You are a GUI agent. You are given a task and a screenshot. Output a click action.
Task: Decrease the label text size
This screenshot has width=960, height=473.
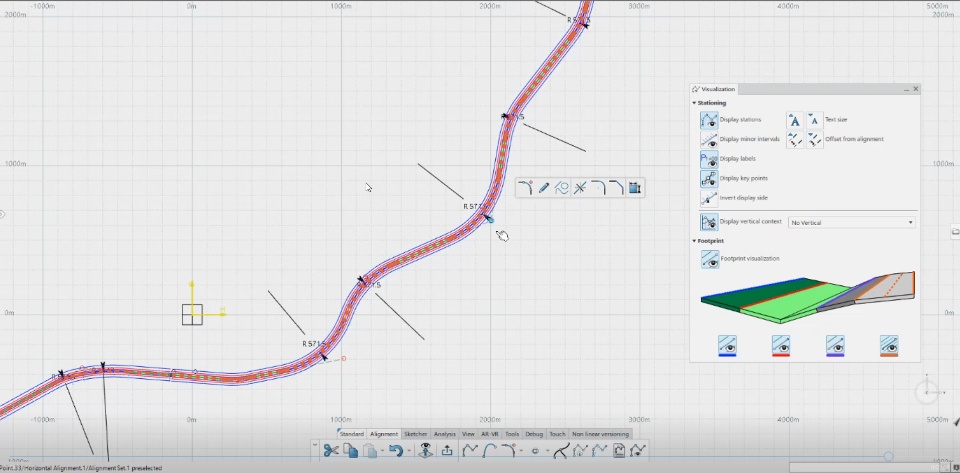814,120
